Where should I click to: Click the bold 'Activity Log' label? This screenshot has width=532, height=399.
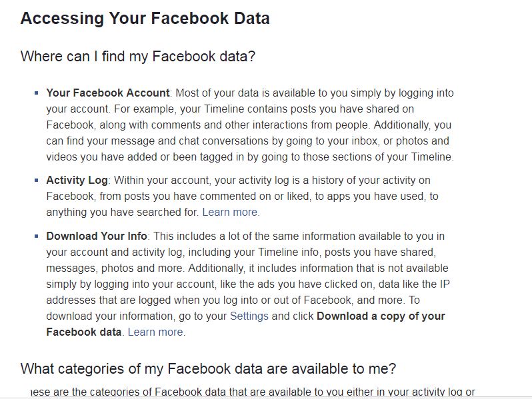click(77, 181)
